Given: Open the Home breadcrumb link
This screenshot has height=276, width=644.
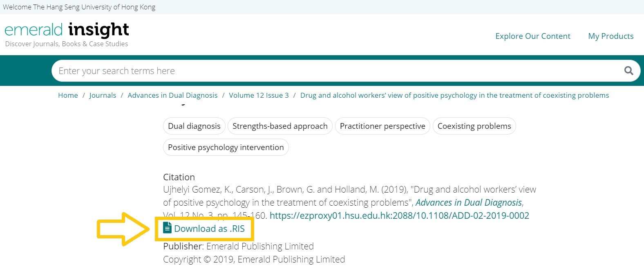Looking at the screenshot, I should point(67,95).
